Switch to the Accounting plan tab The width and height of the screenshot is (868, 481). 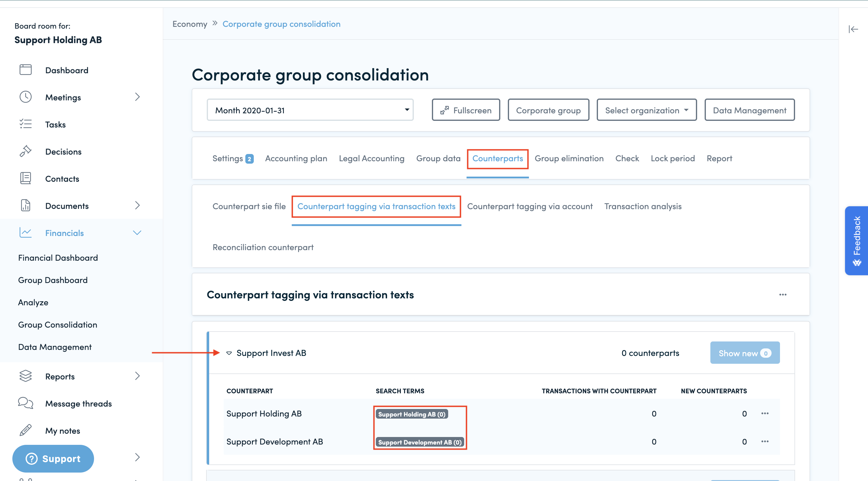[296, 158]
